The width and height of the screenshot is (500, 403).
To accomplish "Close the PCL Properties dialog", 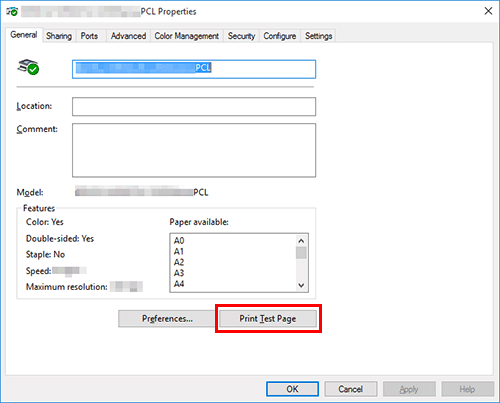I will [x=488, y=11].
